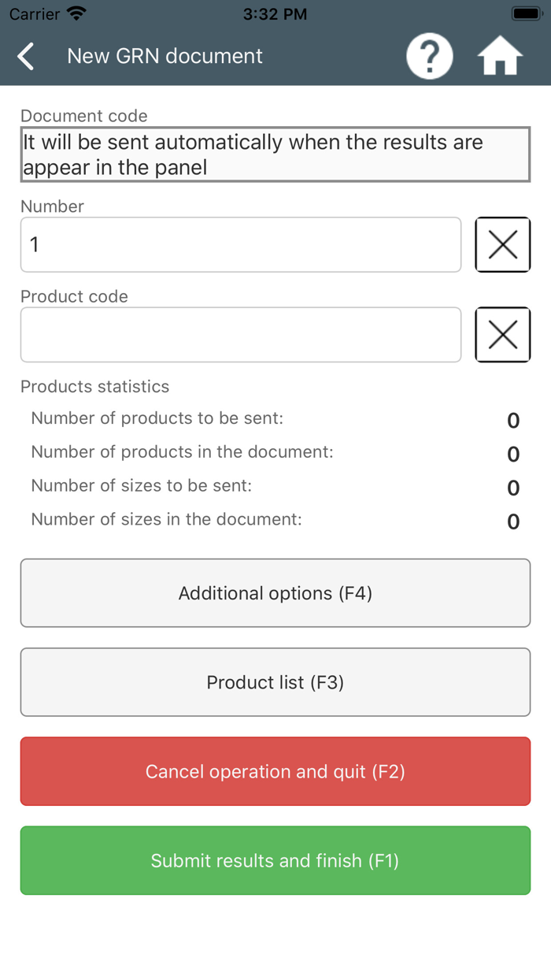The height and width of the screenshot is (980, 551).
Task: Select the Carrier indicator in status bar
Action: tap(34, 13)
